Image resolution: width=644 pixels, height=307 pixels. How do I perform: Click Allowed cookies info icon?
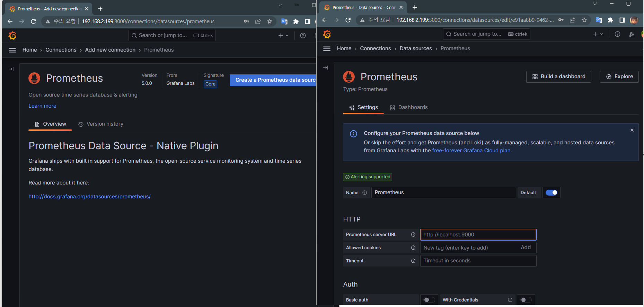413,248
